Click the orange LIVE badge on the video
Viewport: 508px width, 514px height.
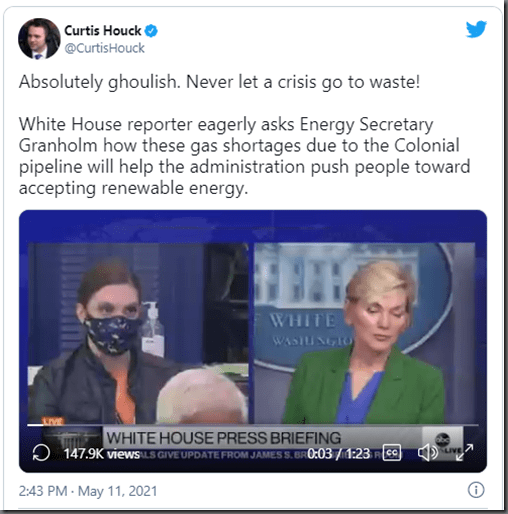coord(53,421)
